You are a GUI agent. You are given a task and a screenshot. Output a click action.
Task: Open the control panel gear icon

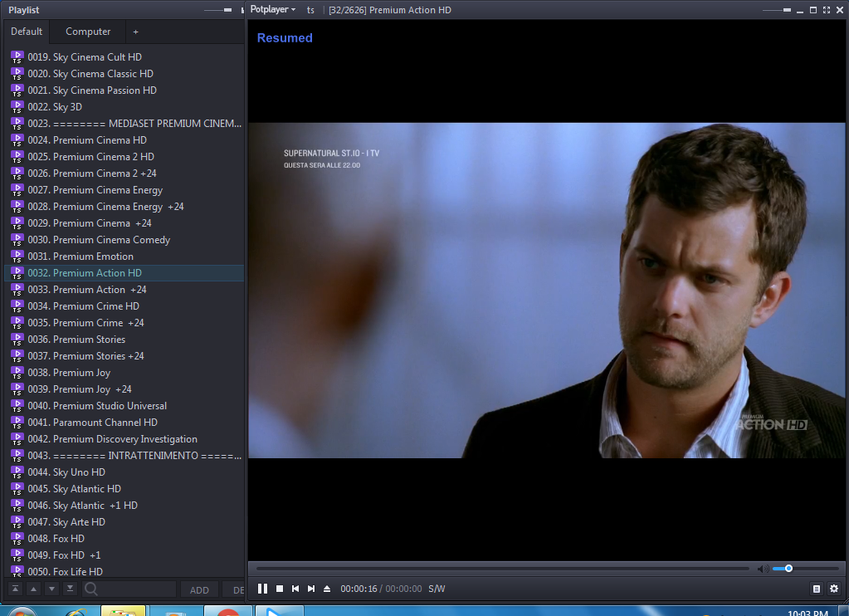(x=834, y=589)
